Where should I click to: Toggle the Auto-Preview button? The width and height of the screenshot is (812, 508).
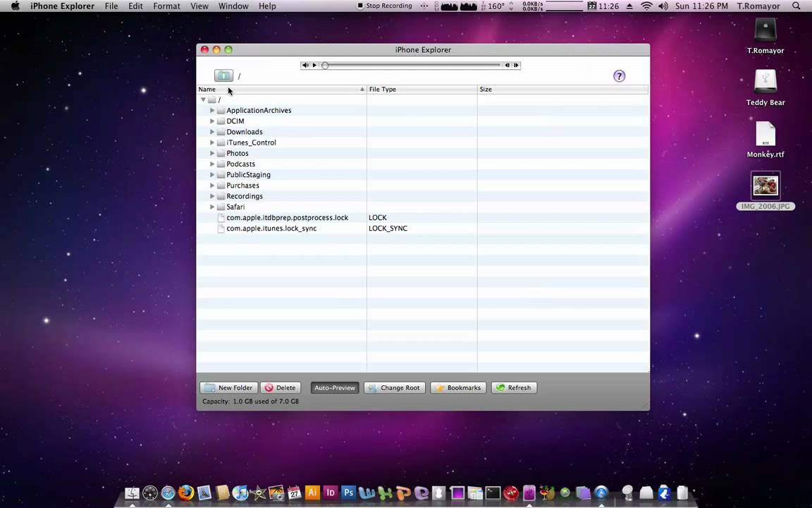pos(335,388)
